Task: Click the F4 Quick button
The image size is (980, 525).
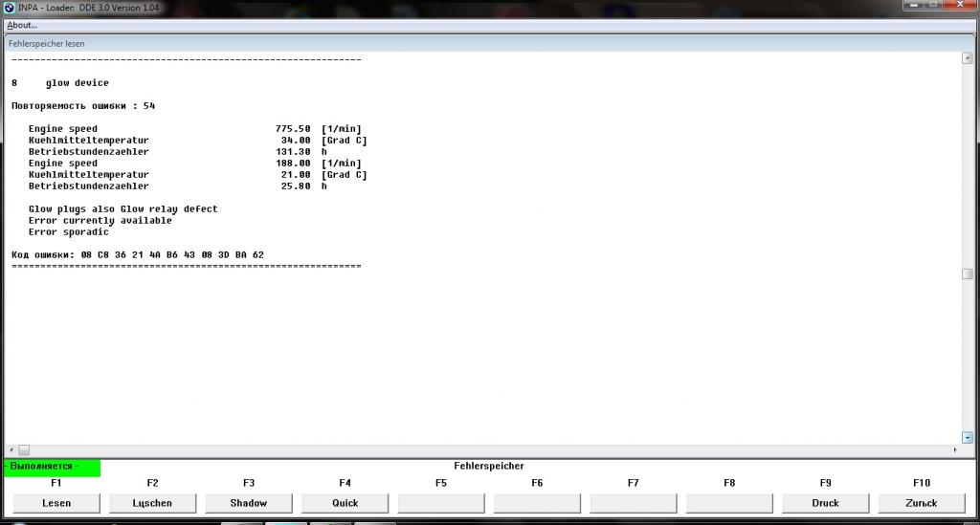Action: [345, 503]
